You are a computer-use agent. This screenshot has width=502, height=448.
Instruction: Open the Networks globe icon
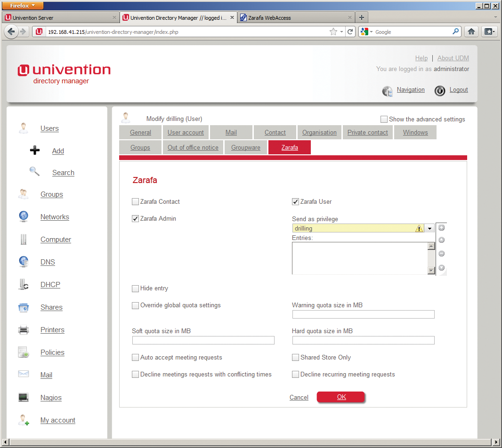tap(23, 216)
